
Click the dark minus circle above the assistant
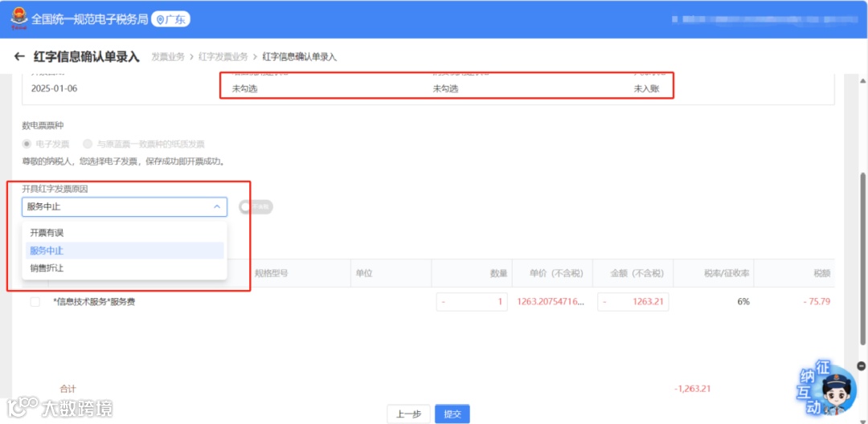pyautogui.click(x=861, y=366)
